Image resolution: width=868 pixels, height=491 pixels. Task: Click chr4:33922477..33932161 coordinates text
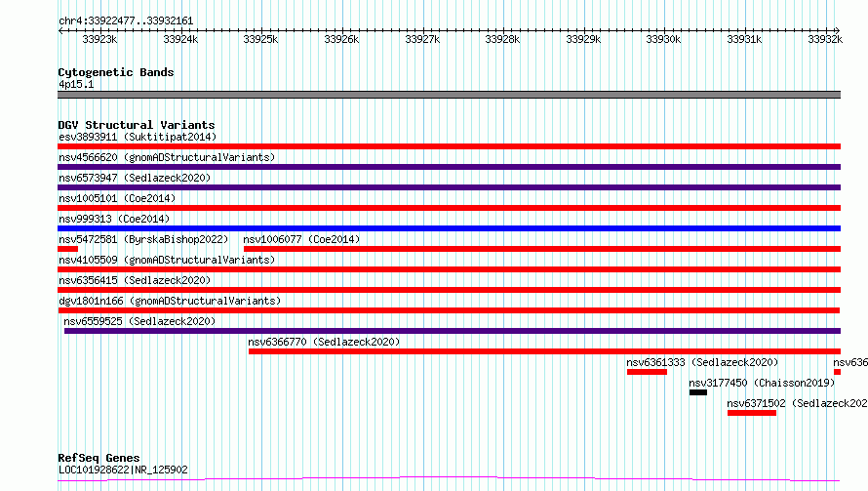point(126,21)
